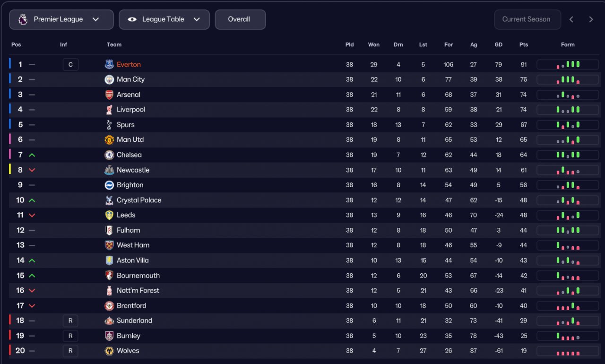
Task: Click the Current Season button
Action: click(x=527, y=19)
